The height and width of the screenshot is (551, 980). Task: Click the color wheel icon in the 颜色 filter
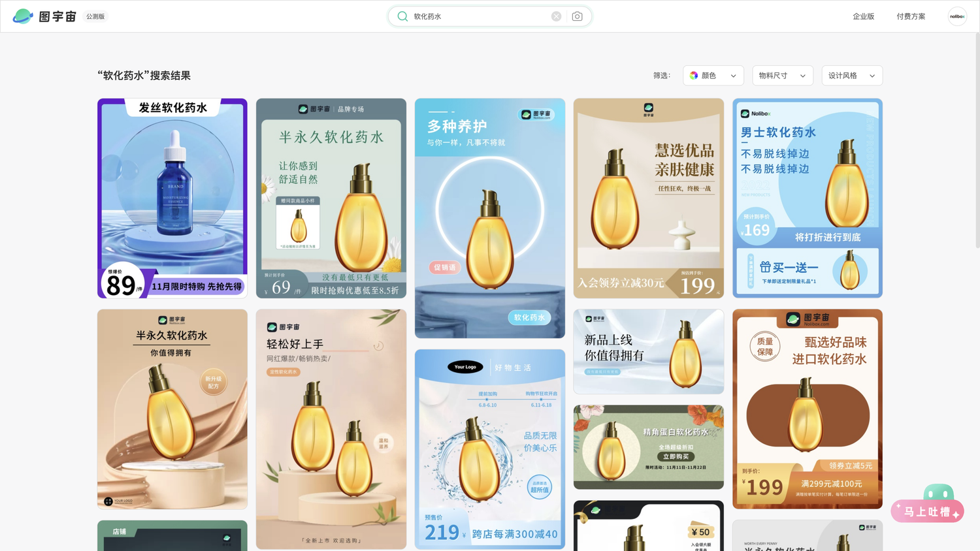point(694,76)
